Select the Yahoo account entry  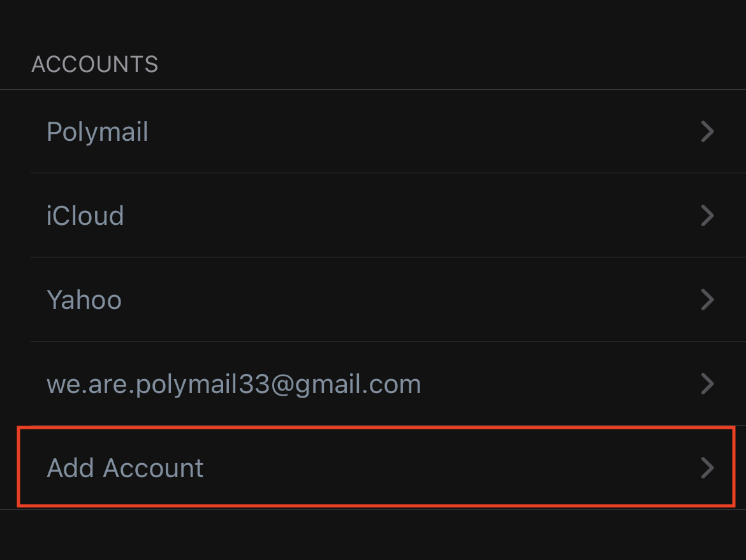click(373, 299)
